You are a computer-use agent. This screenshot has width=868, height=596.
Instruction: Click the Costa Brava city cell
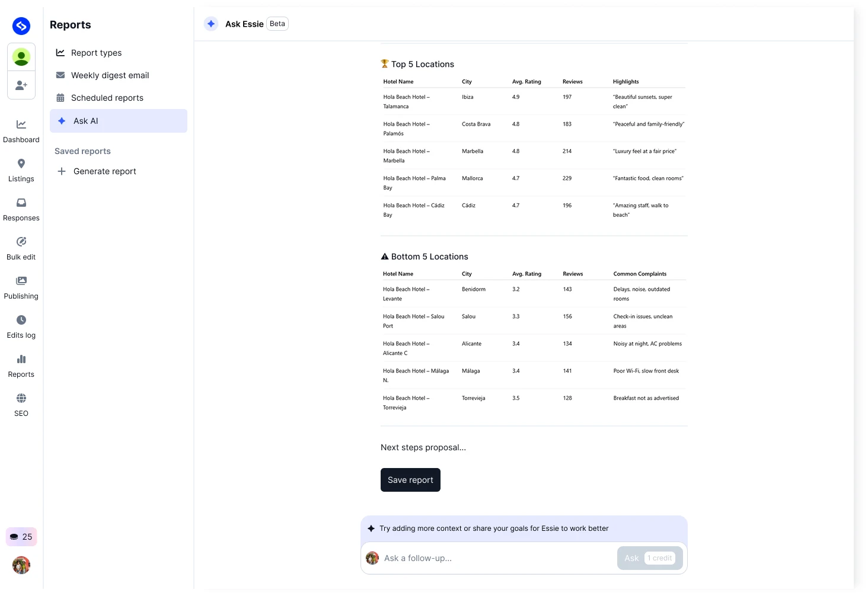(x=476, y=124)
